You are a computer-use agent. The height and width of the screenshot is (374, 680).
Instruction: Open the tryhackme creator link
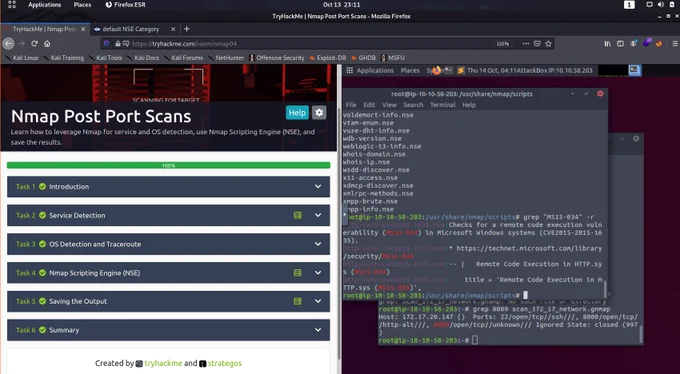pyautogui.click(x=163, y=363)
